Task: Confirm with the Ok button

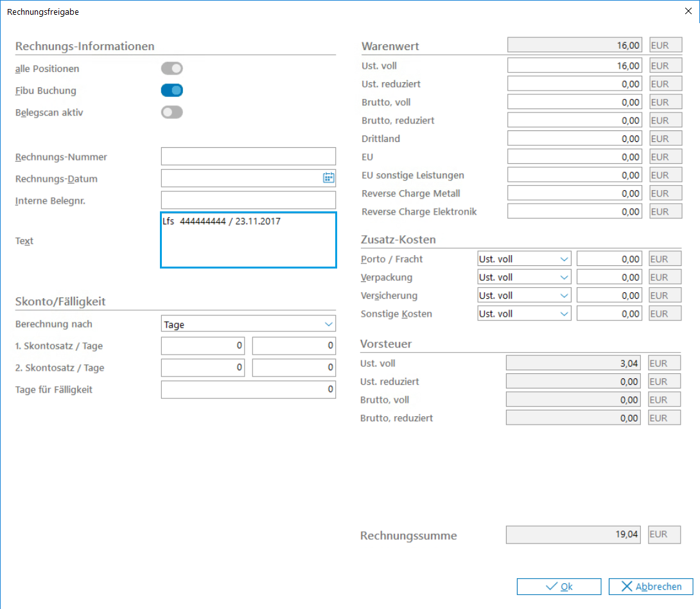Action: pyautogui.click(x=559, y=587)
